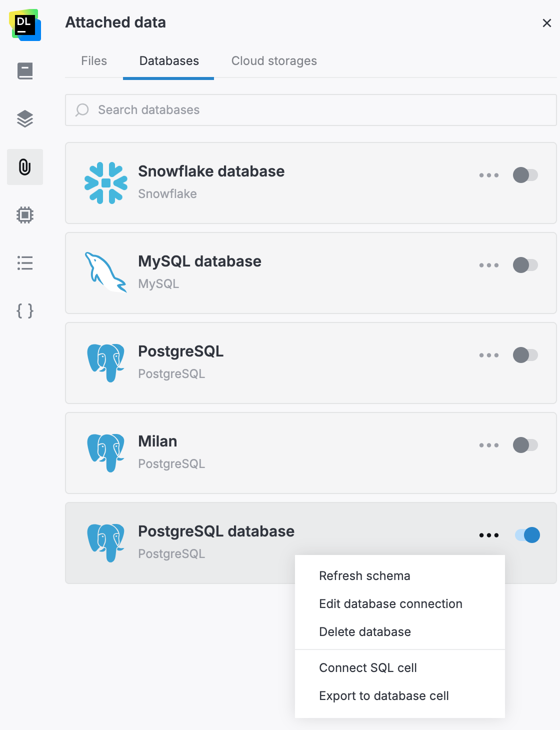The height and width of the screenshot is (730, 560).
Task: Click the Datalore app logo
Action: coord(24,24)
